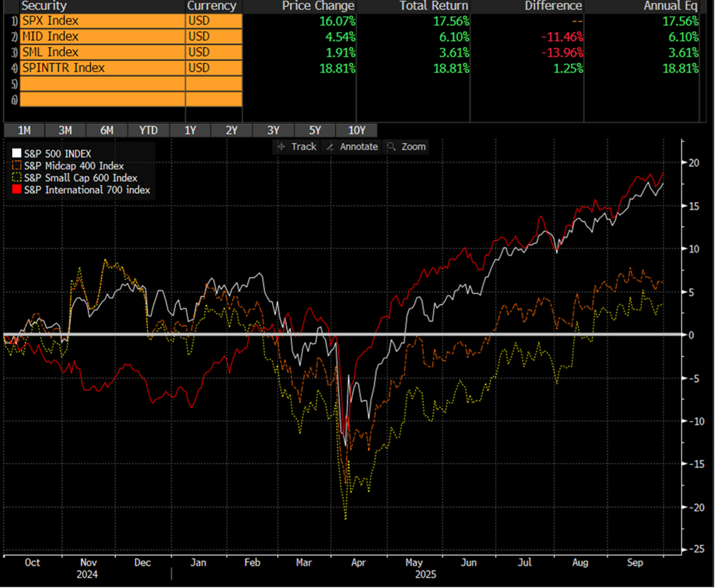Click the Annual Eq column header
The image size is (715, 588).
[671, 6]
